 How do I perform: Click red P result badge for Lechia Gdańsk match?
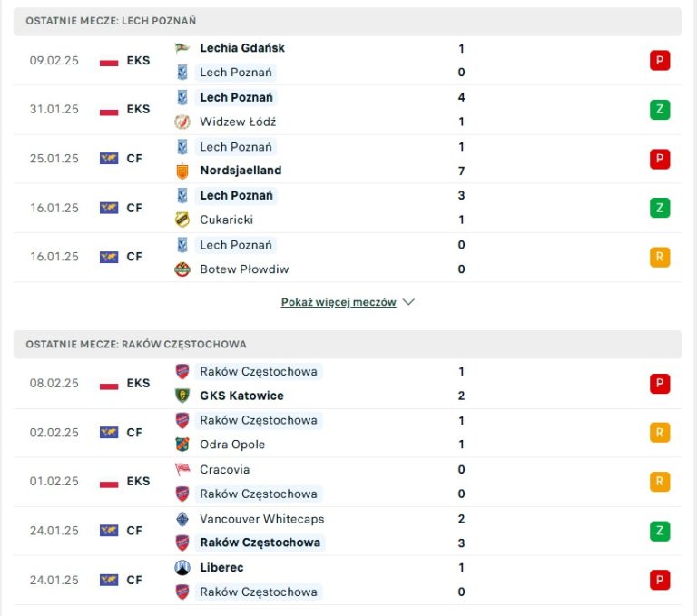[x=660, y=61]
